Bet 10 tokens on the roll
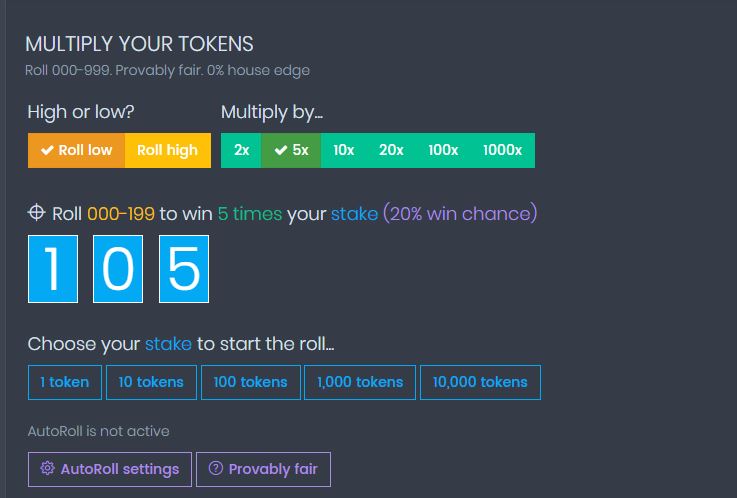This screenshot has height=498, width=737. [x=151, y=382]
